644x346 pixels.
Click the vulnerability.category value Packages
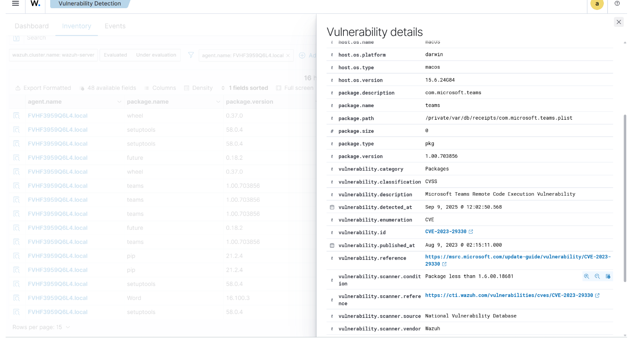pos(437,169)
